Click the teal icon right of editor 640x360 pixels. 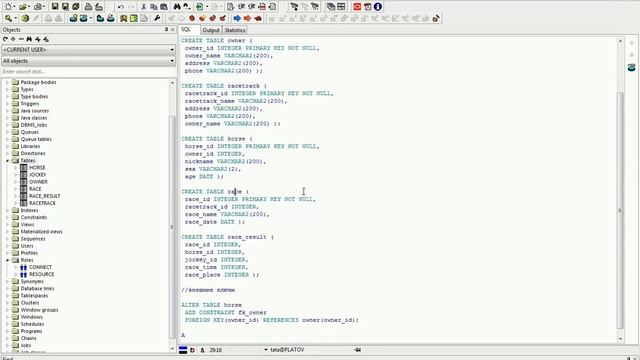pos(631,67)
